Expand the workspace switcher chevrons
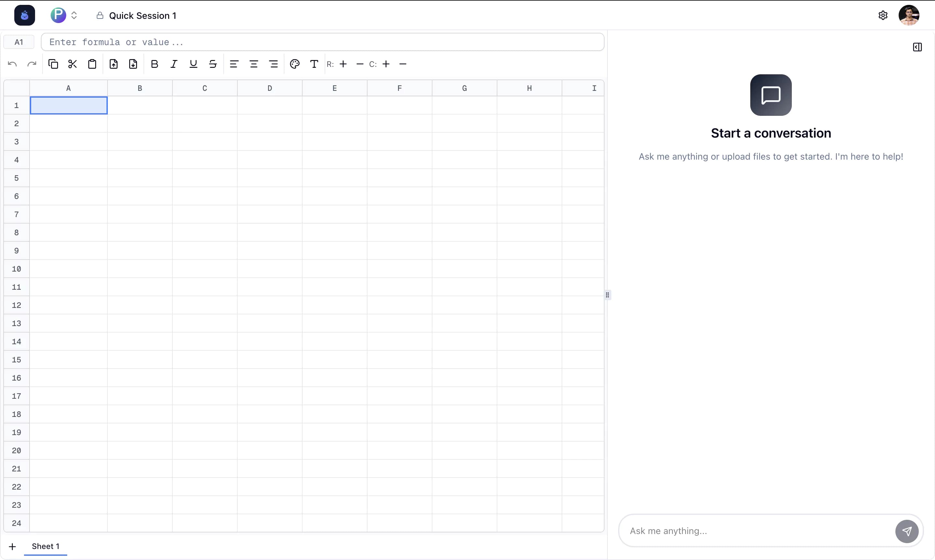 (74, 16)
